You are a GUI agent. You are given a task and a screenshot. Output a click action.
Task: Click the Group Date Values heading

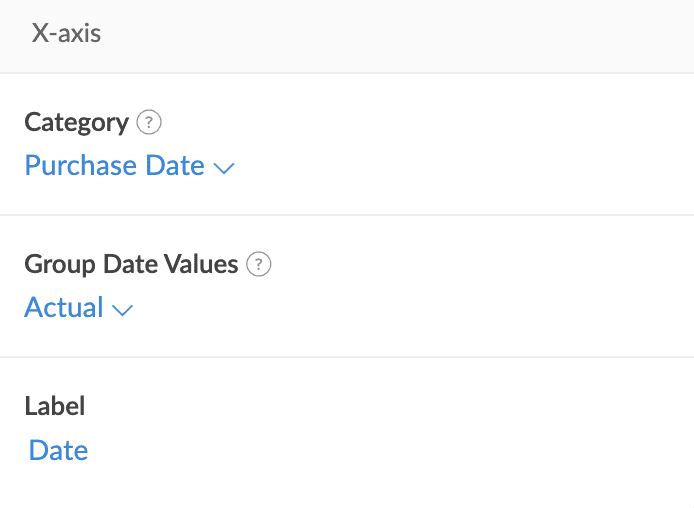[131, 265]
